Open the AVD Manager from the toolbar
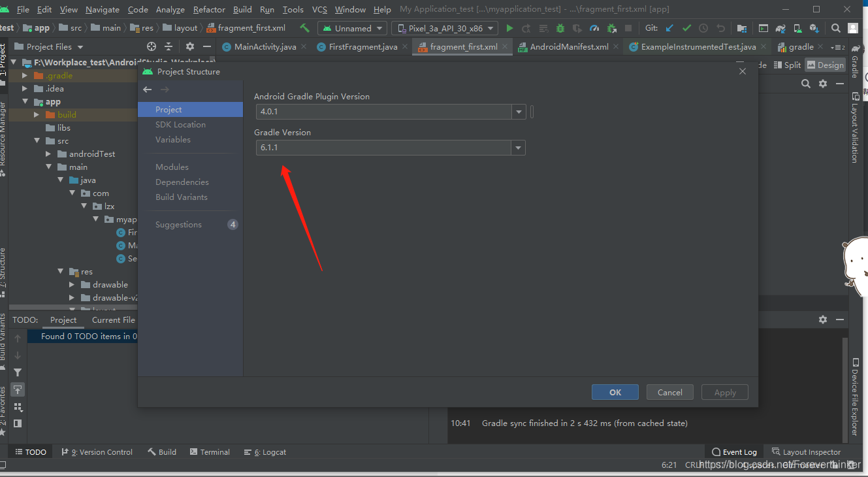Image resolution: width=868 pixels, height=477 pixels. 797,28
